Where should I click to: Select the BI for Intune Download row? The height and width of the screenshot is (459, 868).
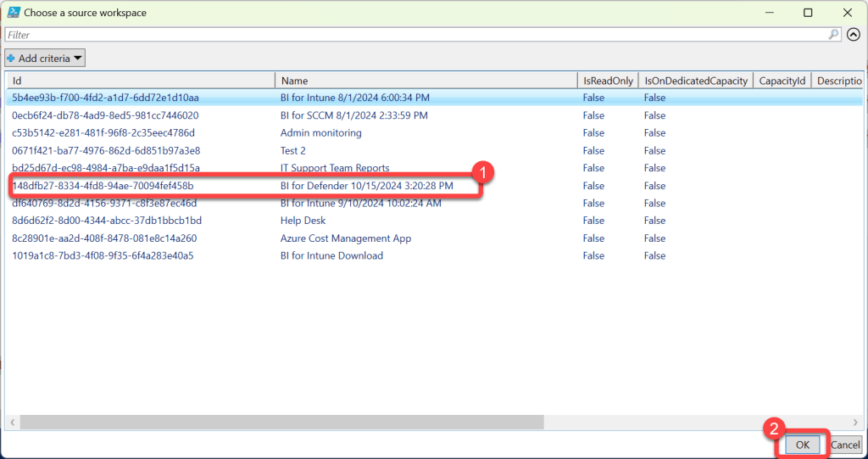(331, 256)
